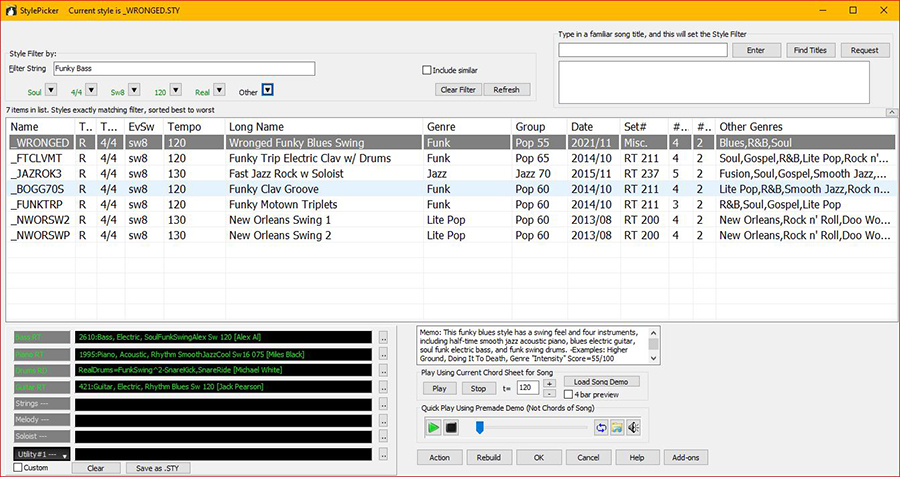The height and width of the screenshot is (477, 900).
Task: Open instrument picker for the Bass track
Action: [x=382, y=338]
